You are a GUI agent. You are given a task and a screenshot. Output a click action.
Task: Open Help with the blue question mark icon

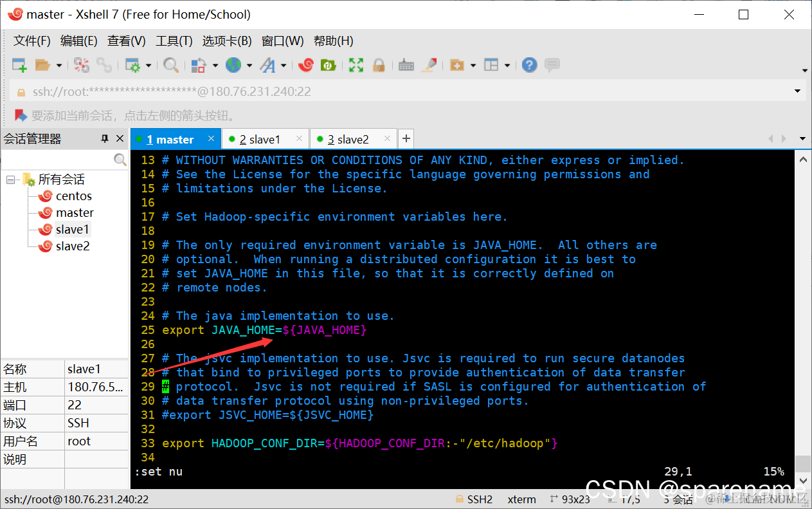[529, 65]
